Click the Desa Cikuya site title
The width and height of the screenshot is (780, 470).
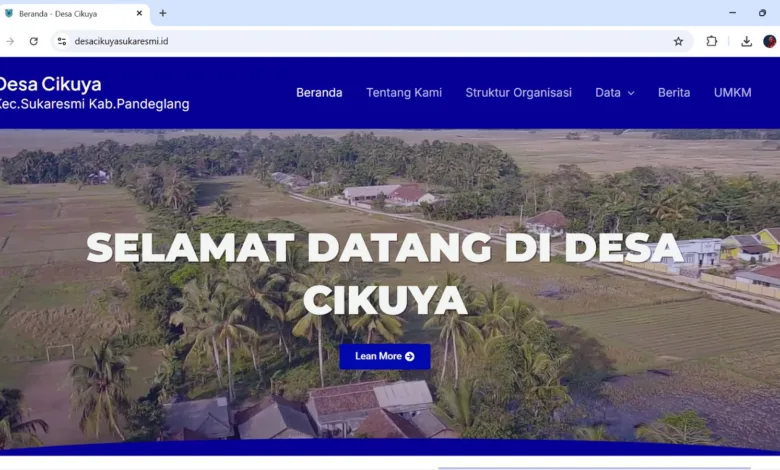coord(50,84)
